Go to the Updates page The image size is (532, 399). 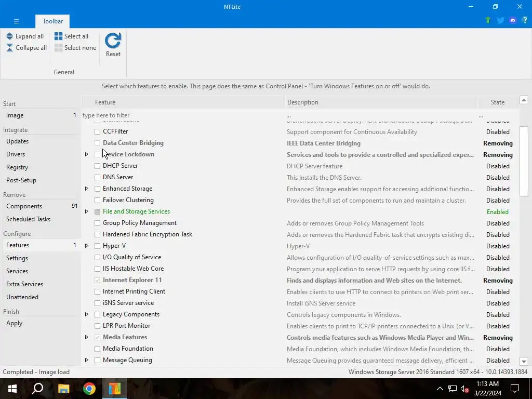41,141
